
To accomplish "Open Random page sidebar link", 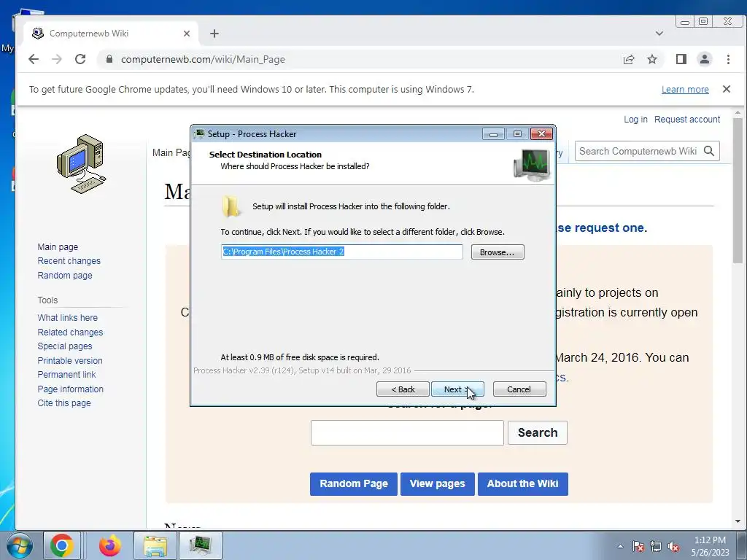I will click(x=65, y=275).
